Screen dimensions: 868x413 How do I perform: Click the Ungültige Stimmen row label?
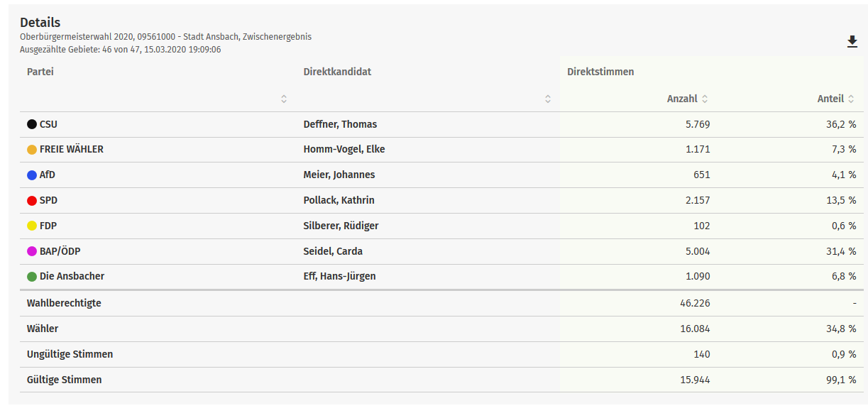pos(70,355)
